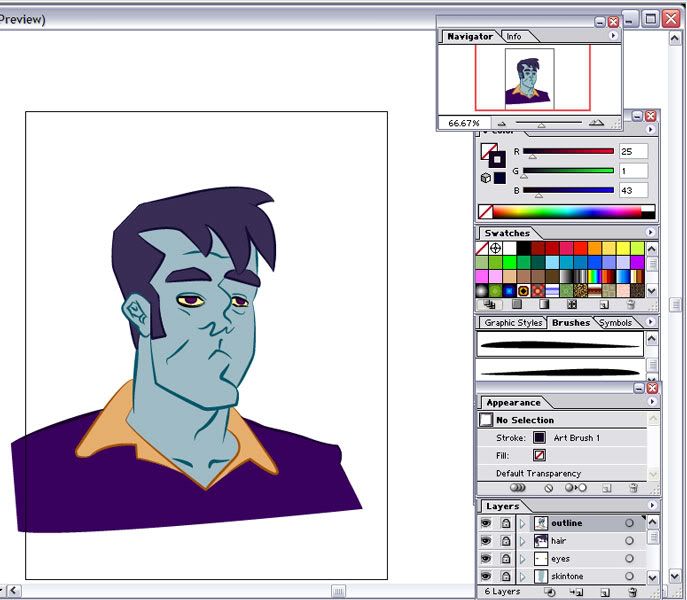Clear appearance in Appearance panel
The height and width of the screenshot is (600, 687).
(548, 487)
